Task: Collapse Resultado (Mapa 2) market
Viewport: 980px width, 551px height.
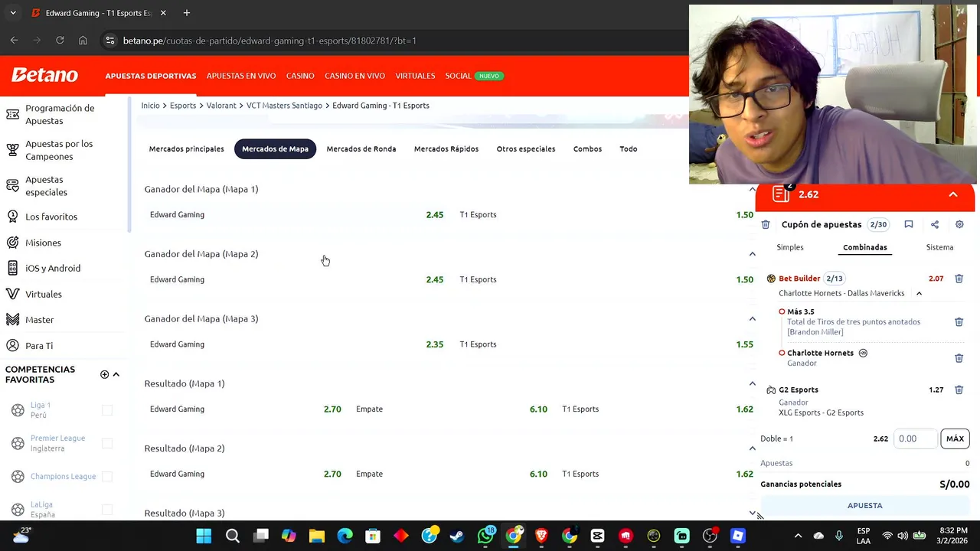Action: (752, 448)
